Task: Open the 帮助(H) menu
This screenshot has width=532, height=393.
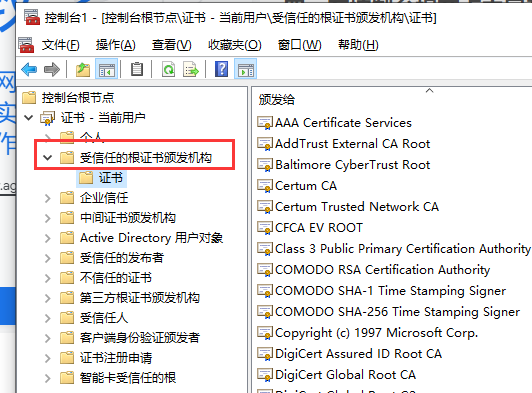Action: (358, 45)
